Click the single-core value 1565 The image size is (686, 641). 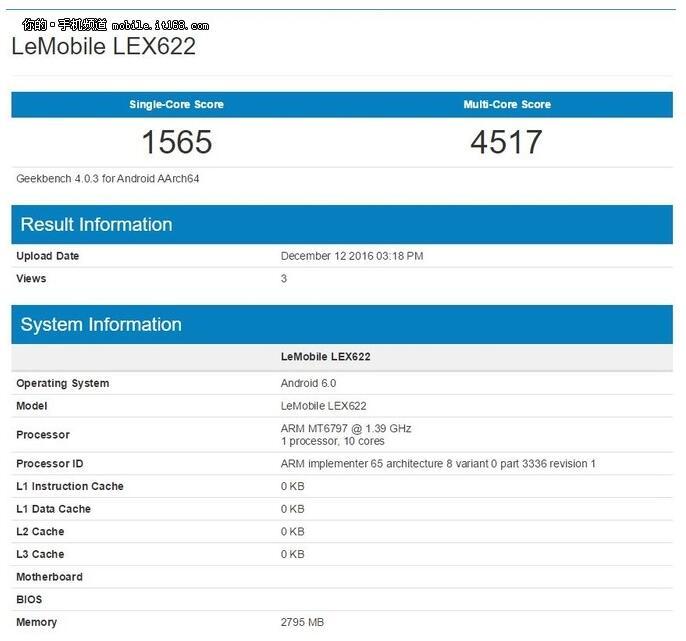click(x=177, y=142)
